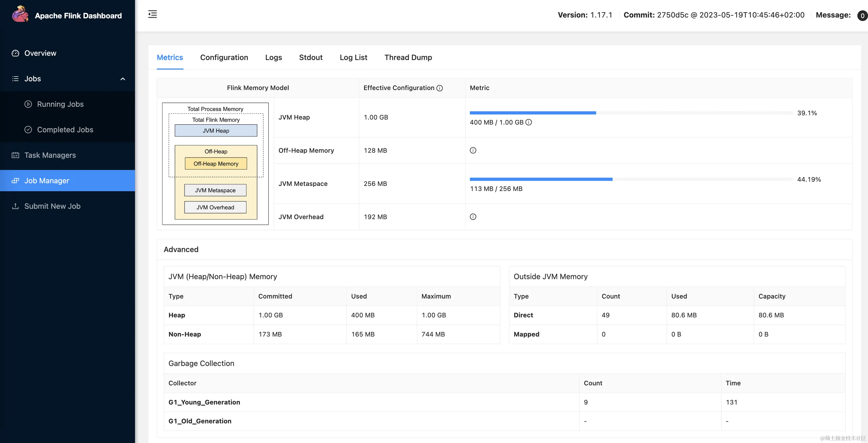Open Completed Jobs in the sidebar

67,130
